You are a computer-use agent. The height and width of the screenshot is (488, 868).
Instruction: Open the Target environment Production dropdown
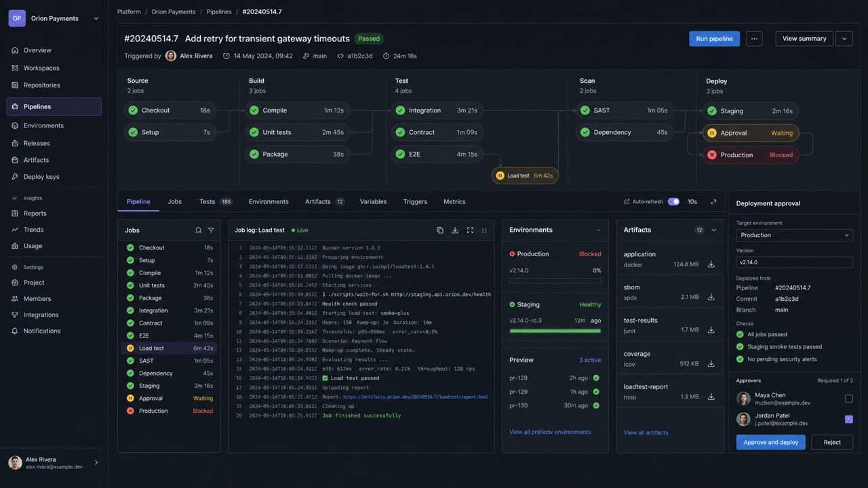click(x=795, y=235)
